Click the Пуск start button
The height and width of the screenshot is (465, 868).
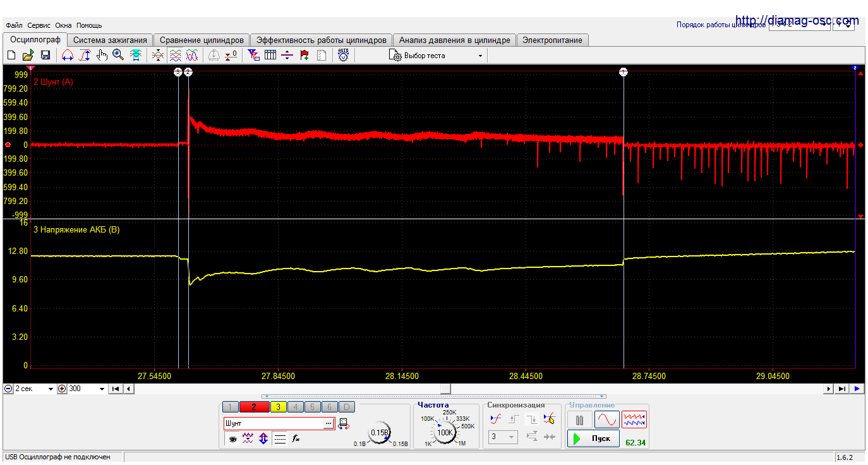click(593, 438)
